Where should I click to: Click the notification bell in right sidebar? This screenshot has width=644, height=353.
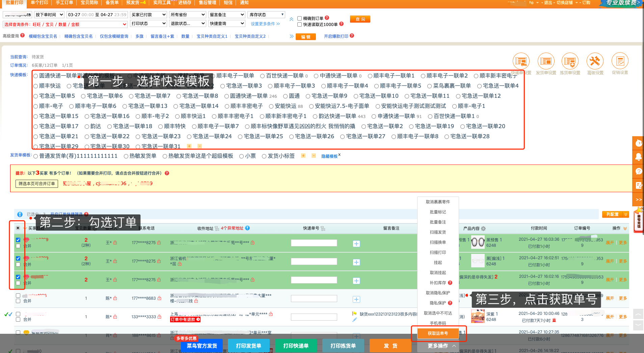click(638, 157)
